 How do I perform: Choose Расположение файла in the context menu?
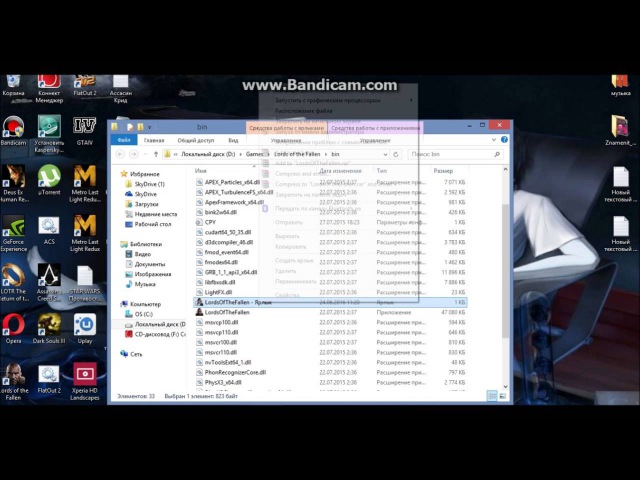click(303, 111)
